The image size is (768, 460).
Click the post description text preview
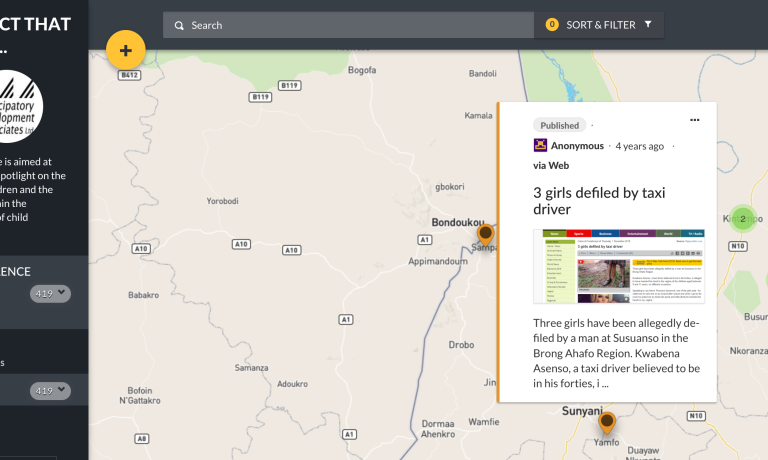click(x=616, y=353)
